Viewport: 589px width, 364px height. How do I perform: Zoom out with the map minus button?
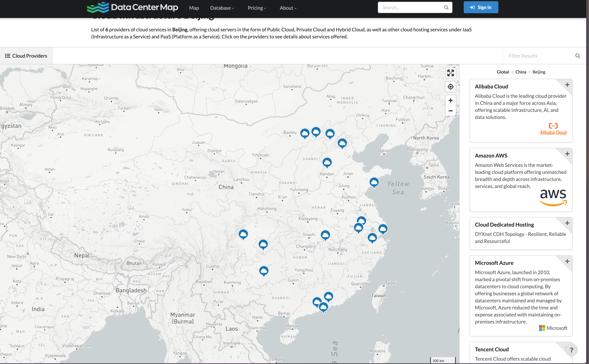click(x=450, y=111)
